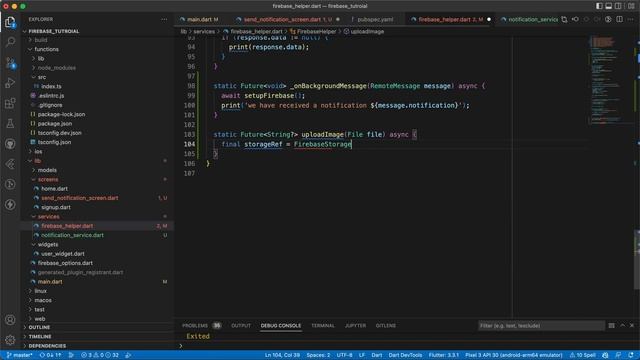Switch to pubspec.yaml tab

pyautogui.click(x=375, y=20)
